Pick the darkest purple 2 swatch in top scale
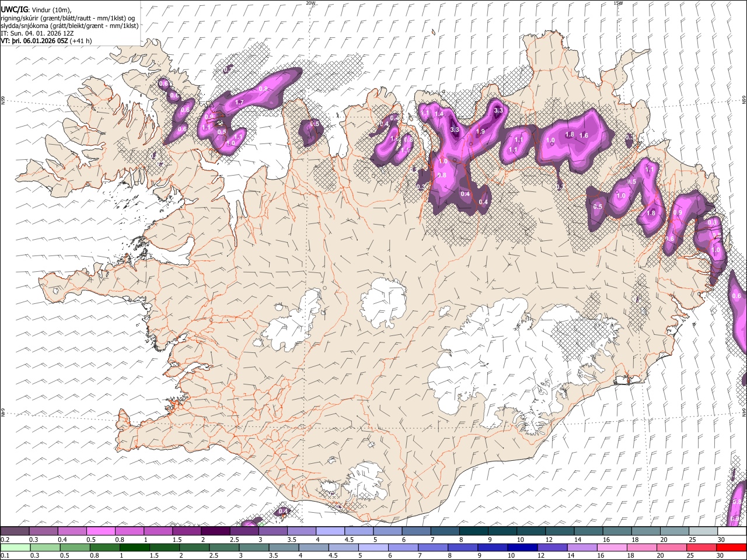The height and width of the screenshot is (560, 747). coord(215,531)
